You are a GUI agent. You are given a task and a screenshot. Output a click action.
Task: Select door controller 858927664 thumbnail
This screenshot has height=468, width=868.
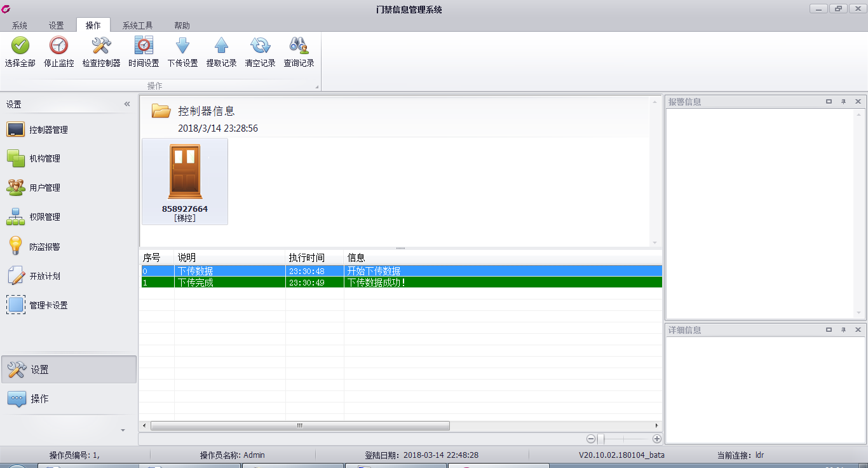point(185,181)
